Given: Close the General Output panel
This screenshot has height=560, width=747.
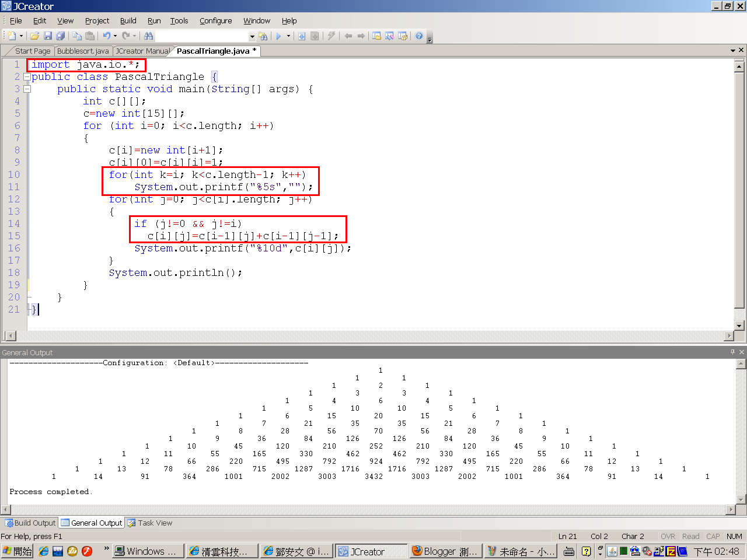Looking at the screenshot, I should 742,352.
